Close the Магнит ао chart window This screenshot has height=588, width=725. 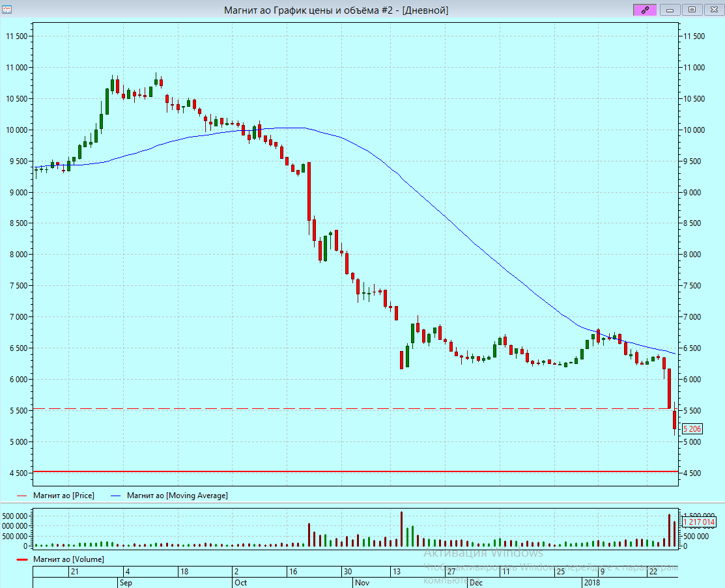pyautogui.click(x=714, y=10)
